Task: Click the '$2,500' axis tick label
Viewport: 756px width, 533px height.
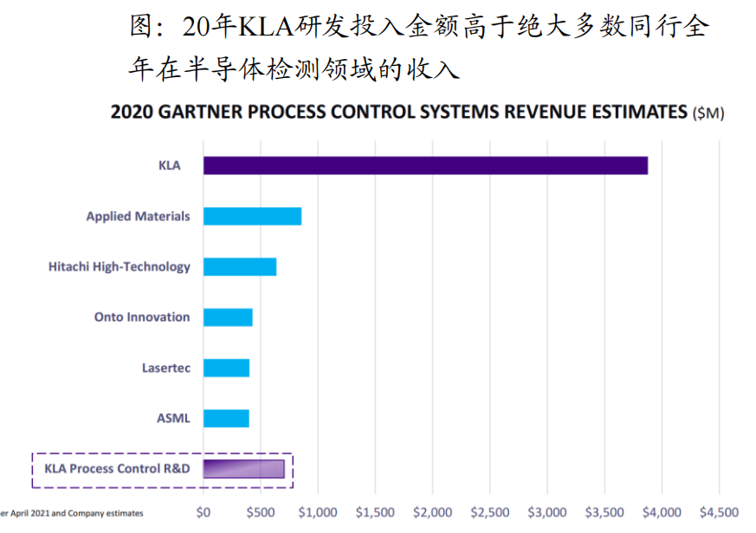Action: point(490,512)
